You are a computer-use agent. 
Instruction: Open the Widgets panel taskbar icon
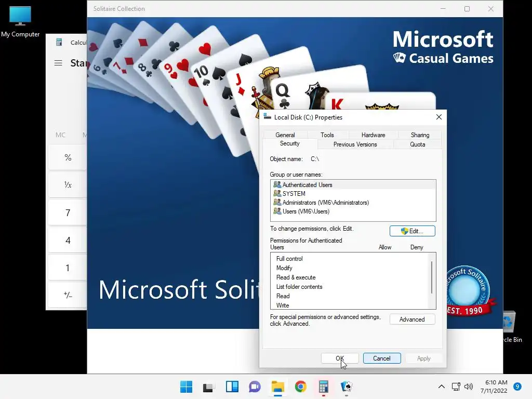pos(232,387)
